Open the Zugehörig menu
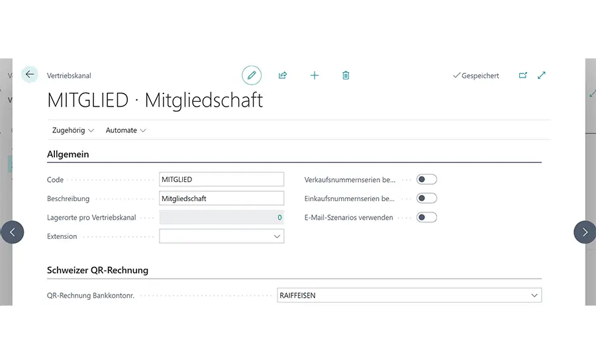 (x=73, y=130)
